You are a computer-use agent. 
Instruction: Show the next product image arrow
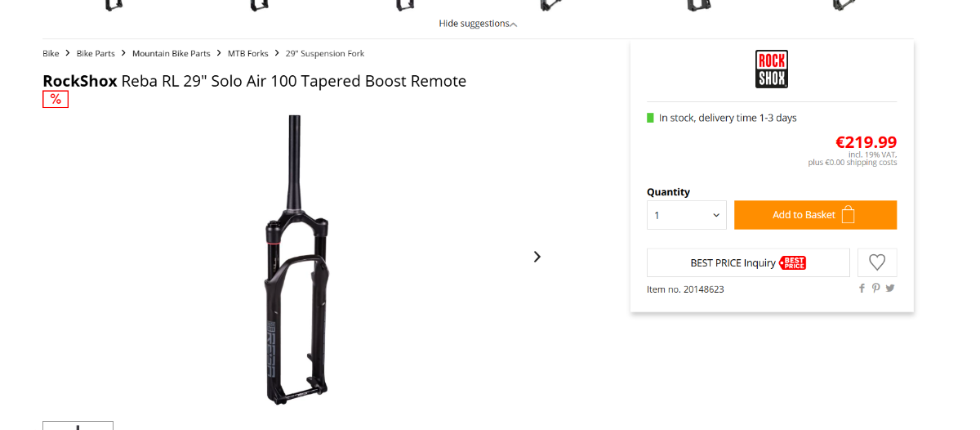[537, 257]
